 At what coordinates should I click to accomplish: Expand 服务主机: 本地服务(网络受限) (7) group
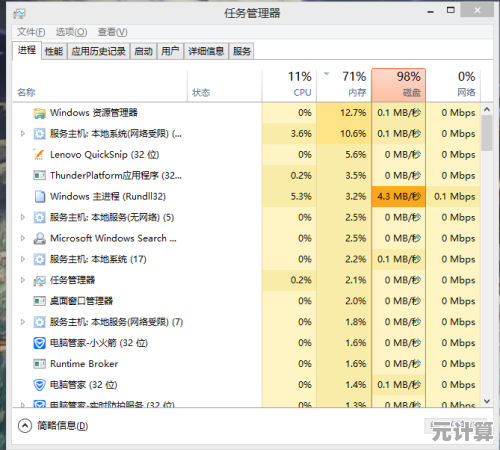coord(23,322)
